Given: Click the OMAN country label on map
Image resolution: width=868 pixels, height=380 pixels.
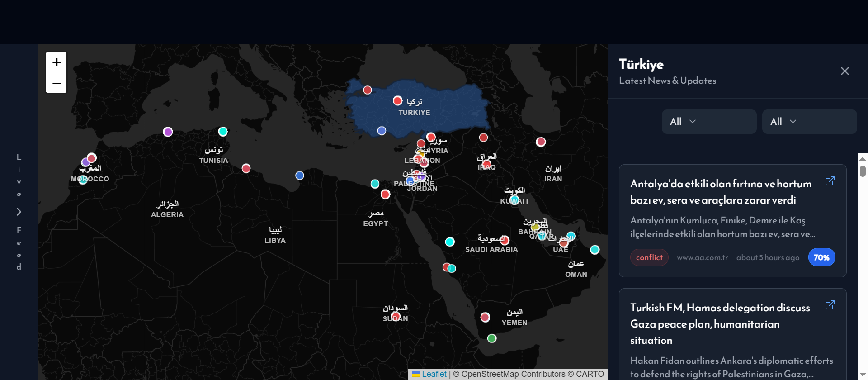Looking at the screenshot, I should coord(576,275).
